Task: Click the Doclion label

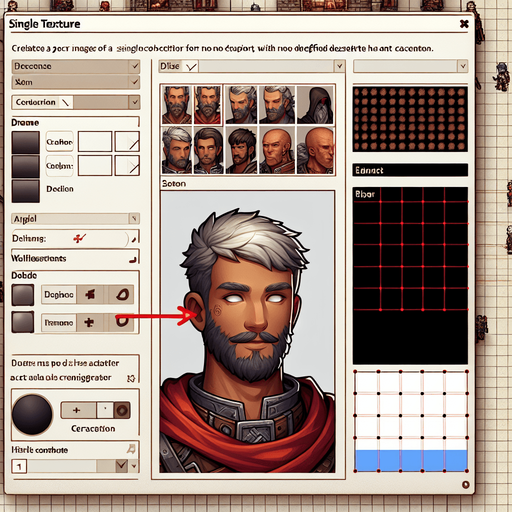Action: click(60, 189)
